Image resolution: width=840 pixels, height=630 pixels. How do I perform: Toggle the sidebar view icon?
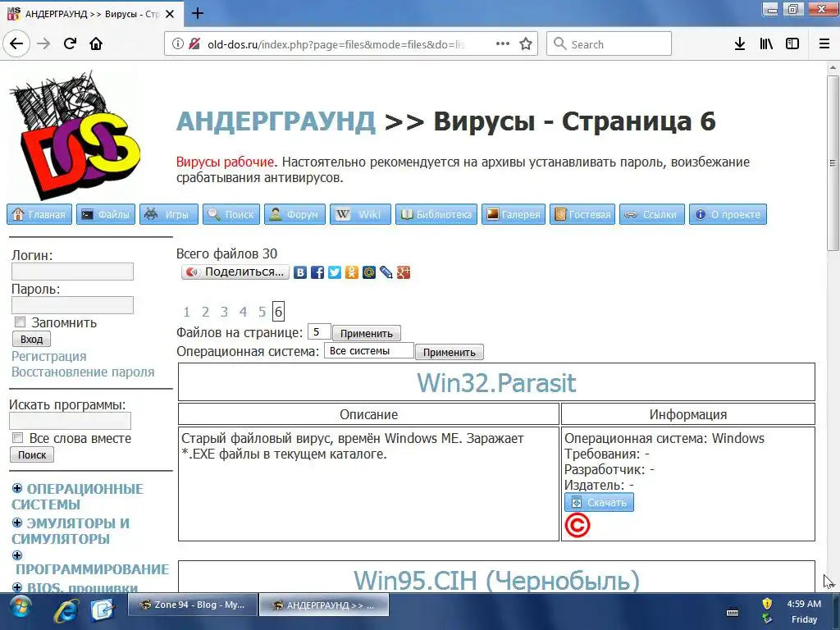792,44
